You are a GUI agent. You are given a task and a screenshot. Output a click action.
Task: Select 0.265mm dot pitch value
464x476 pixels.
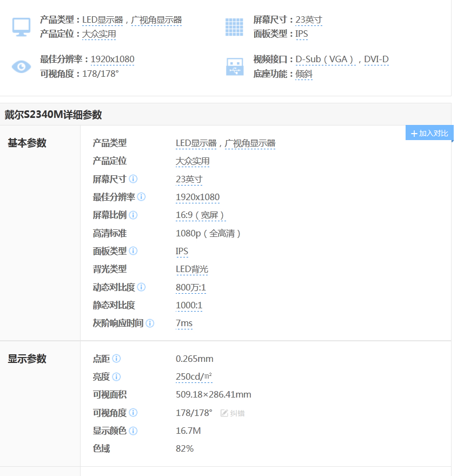[x=195, y=359]
